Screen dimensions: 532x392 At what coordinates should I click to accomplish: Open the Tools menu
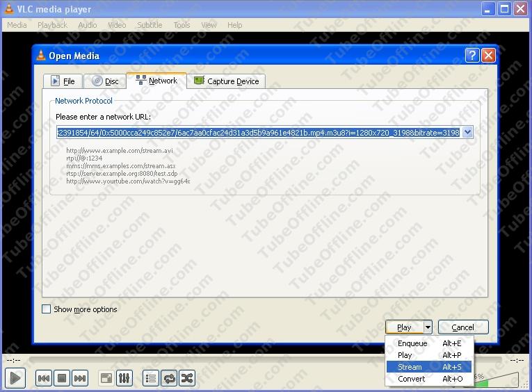pyautogui.click(x=182, y=25)
